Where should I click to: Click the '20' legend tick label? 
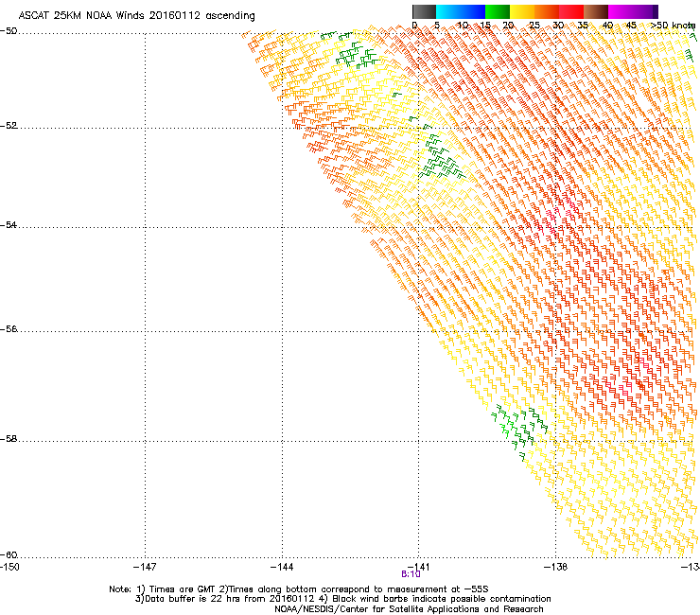(508, 26)
